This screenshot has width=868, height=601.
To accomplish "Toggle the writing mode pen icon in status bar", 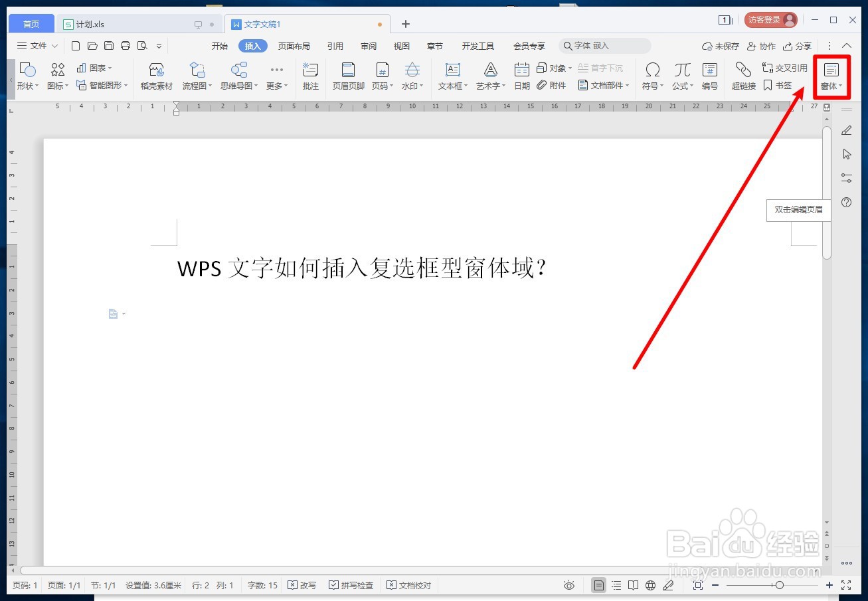I will [668, 585].
